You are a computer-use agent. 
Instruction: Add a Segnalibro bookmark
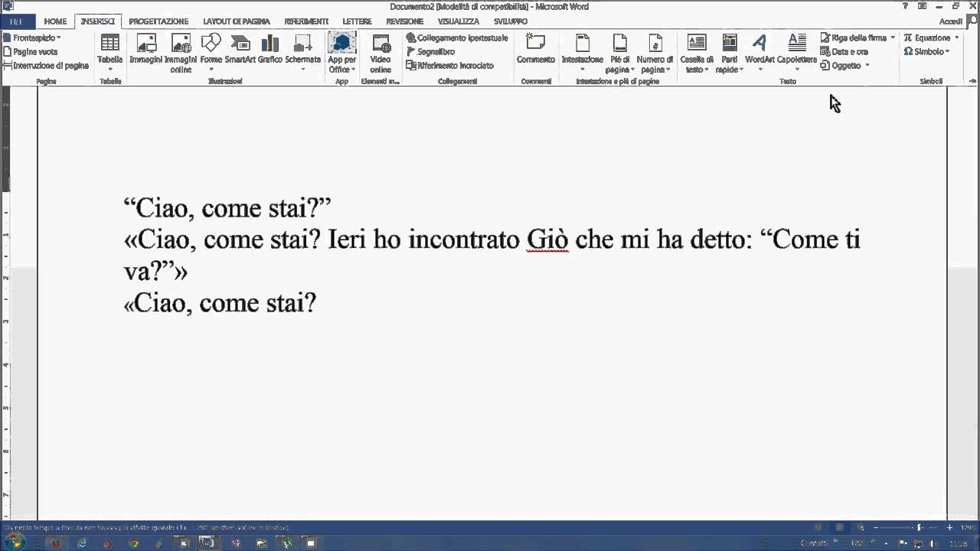[430, 51]
